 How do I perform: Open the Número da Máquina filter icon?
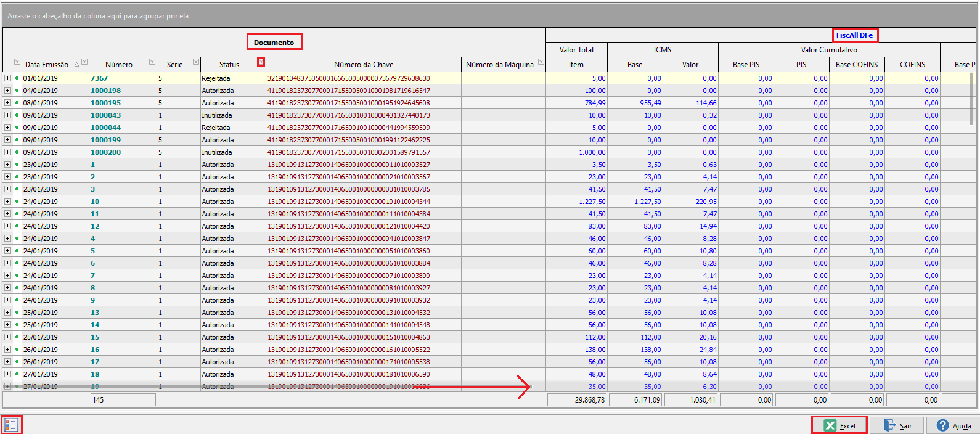[x=541, y=62]
